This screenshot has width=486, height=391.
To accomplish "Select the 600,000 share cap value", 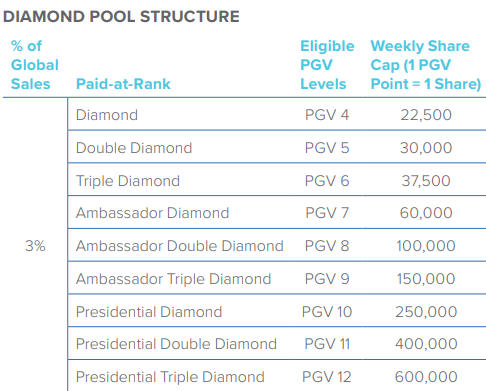I will [x=426, y=377].
